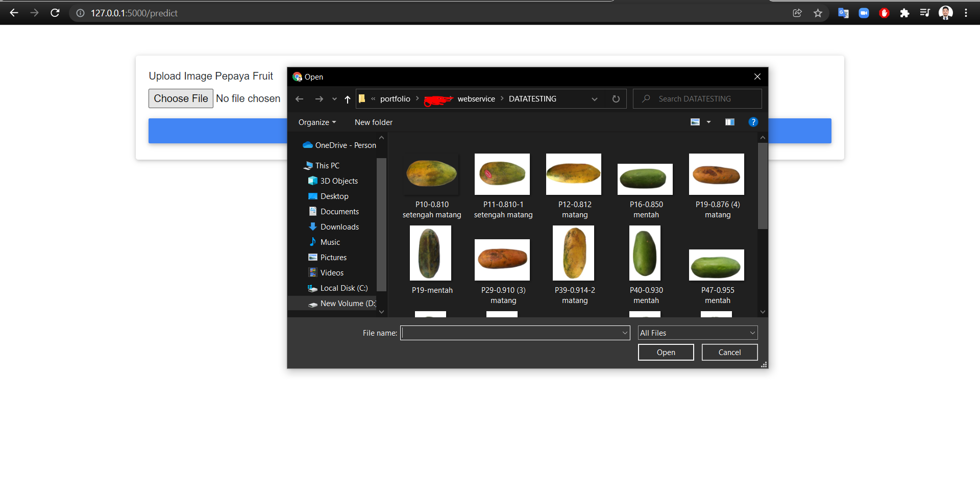
Task: Show the preview pane in the Open dialog
Action: 729,122
